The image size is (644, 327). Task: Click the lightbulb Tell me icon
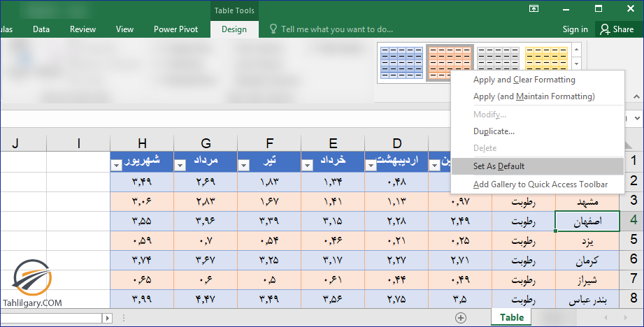click(273, 29)
